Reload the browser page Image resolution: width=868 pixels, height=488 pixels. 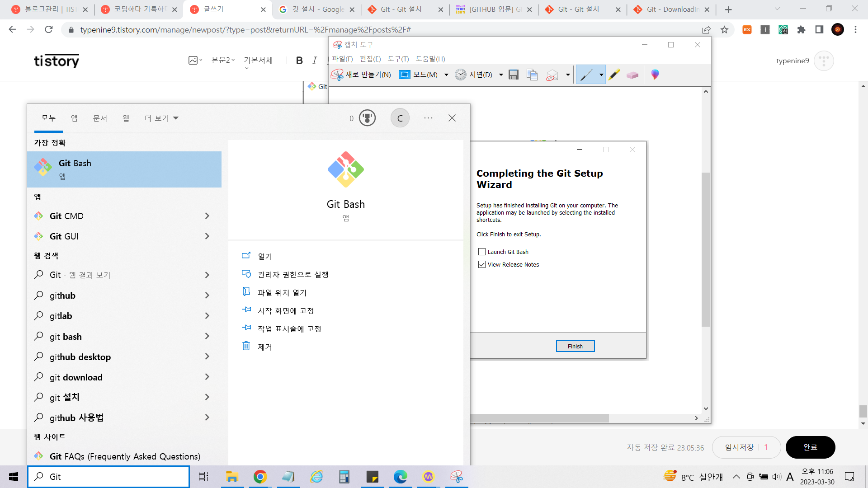pos(49,30)
